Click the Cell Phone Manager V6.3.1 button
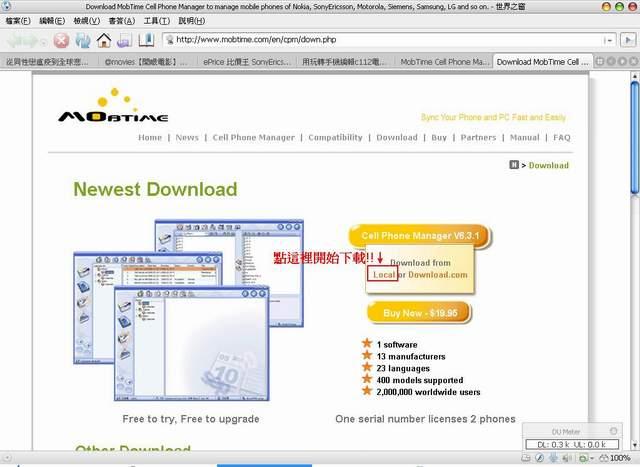Screen dimensions: 640x467 pos(420,236)
